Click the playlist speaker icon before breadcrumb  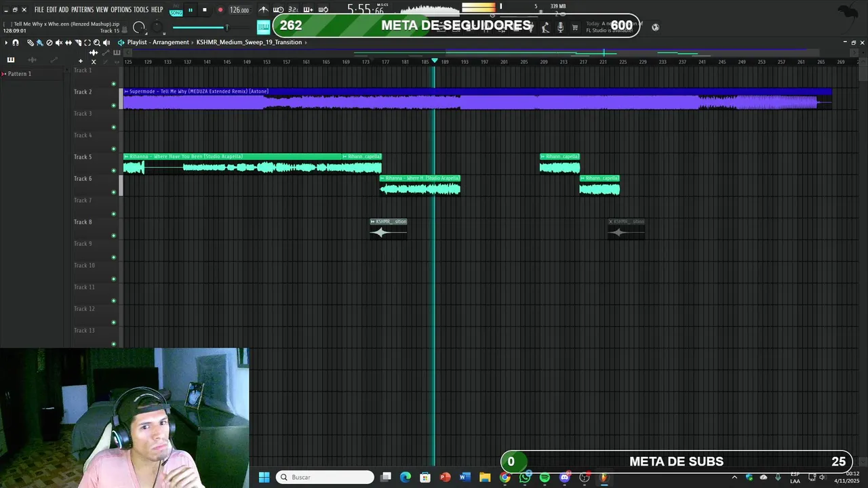click(121, 43)
